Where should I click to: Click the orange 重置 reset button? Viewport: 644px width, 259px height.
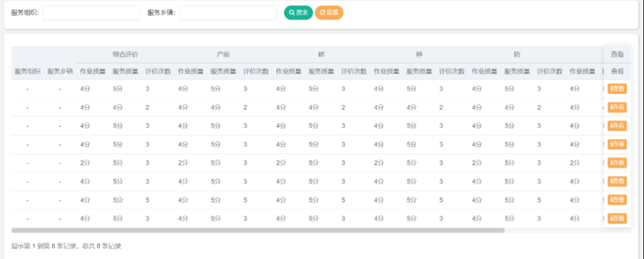(x=329, y=13)
